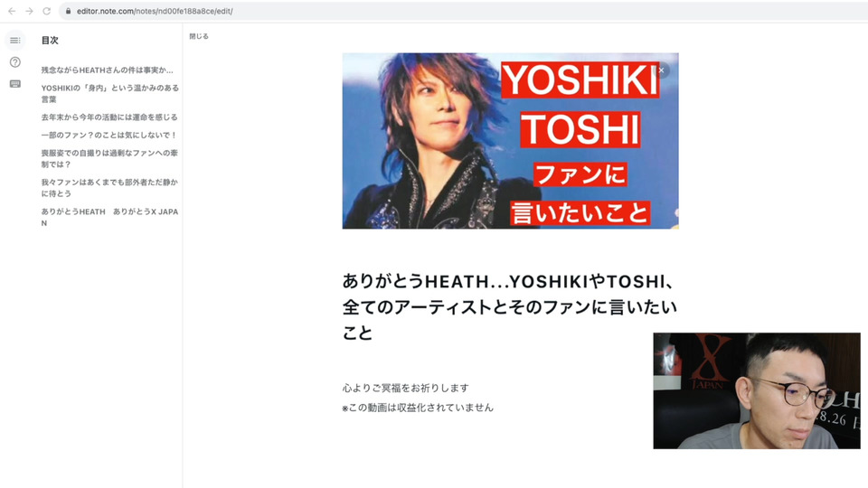Click the YOSHIKI TOSHI header image
The image size is (868, 488).
click(x=510, y=141)
